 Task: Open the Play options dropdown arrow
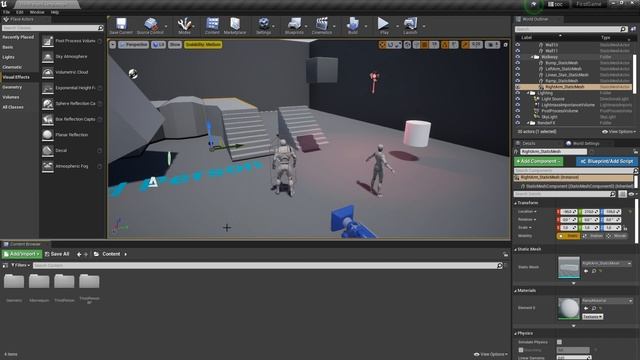(397, 27)
